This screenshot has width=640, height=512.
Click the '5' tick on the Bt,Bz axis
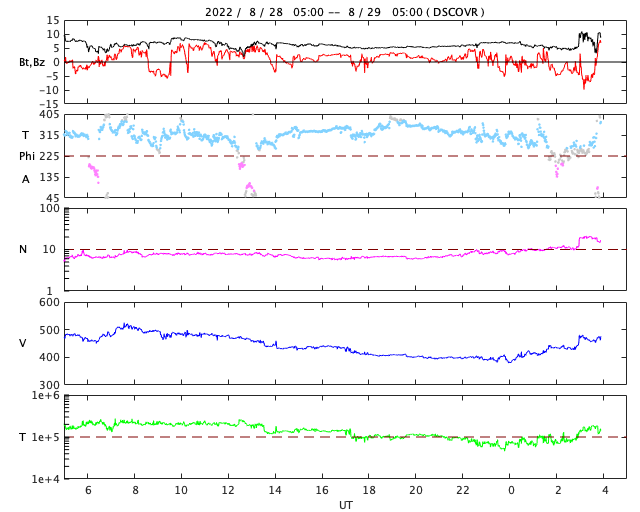coord(56,49)
